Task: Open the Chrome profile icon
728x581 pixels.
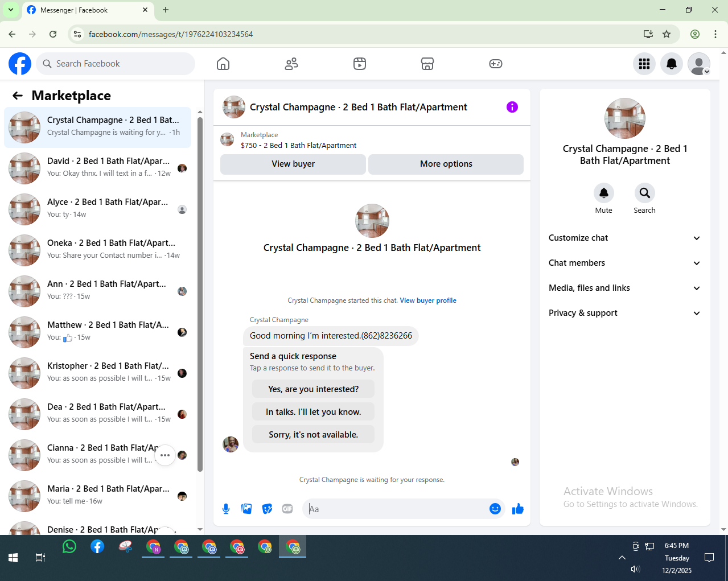Action: (x=695, y=34)
